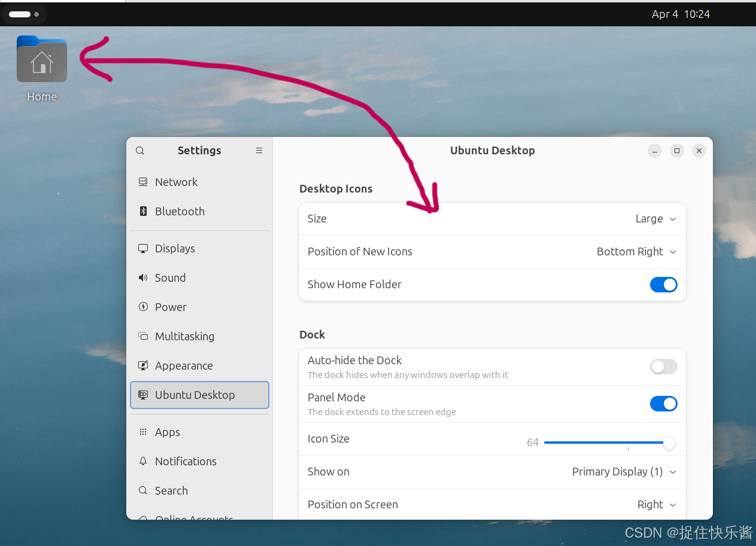The image size is (756, 546).
Task: Go to Bluetooth settings panel
Action: (199, 211)
